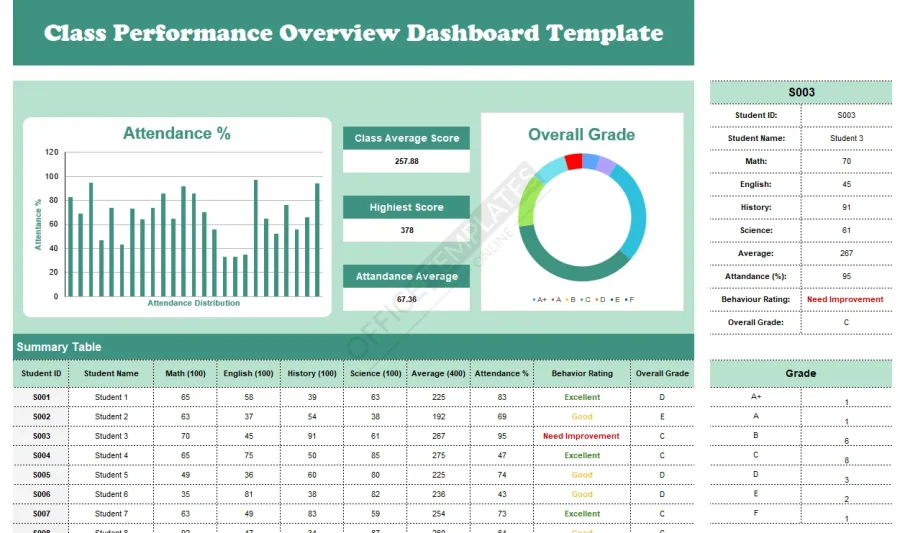Select the Math (100) column header
900x533 pixels.
tap(185, 374)
